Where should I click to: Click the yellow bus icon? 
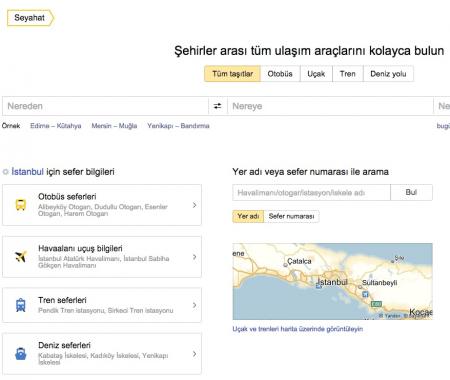21,205
